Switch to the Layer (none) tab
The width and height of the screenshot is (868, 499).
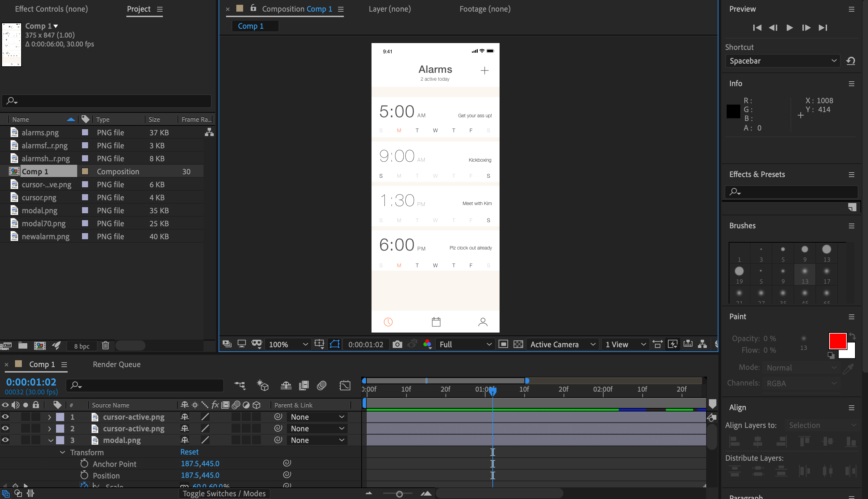(x=390, y=9)
